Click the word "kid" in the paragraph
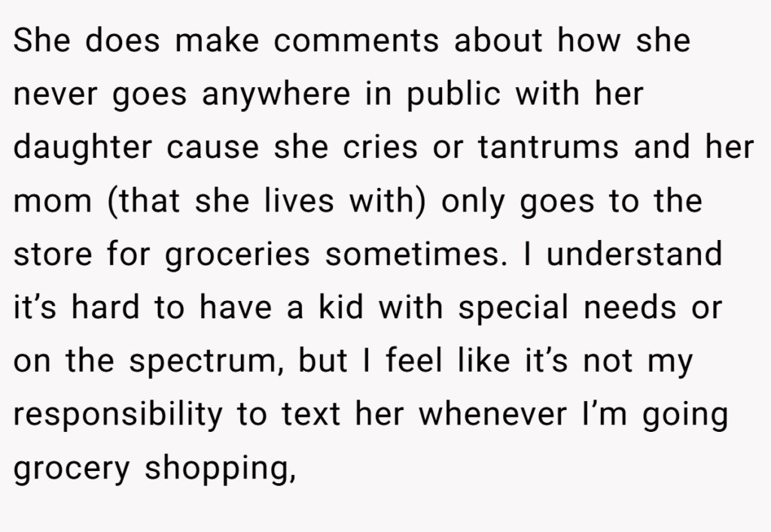The image size is (771, 532). point(341,306)
